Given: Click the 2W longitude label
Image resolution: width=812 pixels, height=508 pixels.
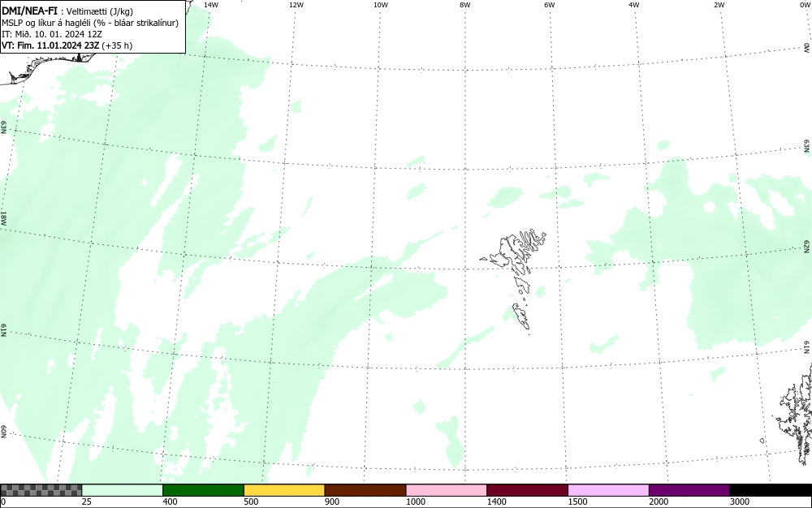Looking at the screenshot, I should 719,5.
